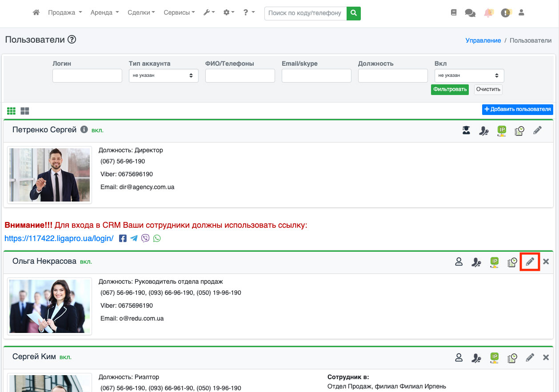Switch to small grid view
This screenshot has height=392, width=559.
tap(11, 111)
